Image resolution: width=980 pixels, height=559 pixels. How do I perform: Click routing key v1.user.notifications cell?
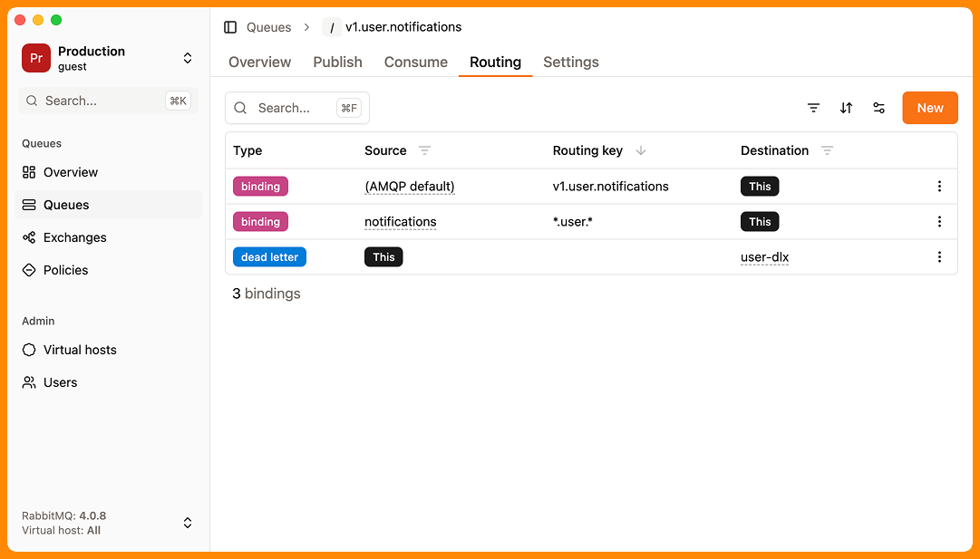pyautogui.click(x=611, y=186)
